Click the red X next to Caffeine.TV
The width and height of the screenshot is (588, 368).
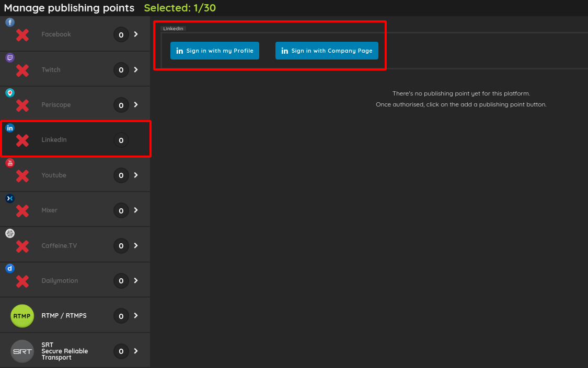[22, 246]
